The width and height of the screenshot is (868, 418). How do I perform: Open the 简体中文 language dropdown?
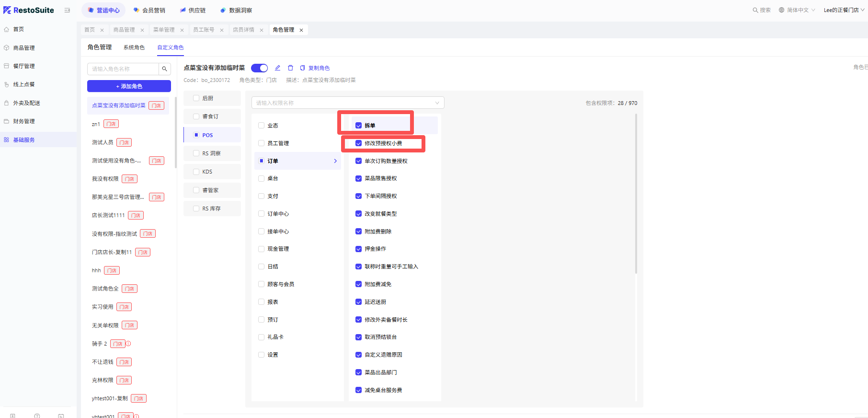797,10
